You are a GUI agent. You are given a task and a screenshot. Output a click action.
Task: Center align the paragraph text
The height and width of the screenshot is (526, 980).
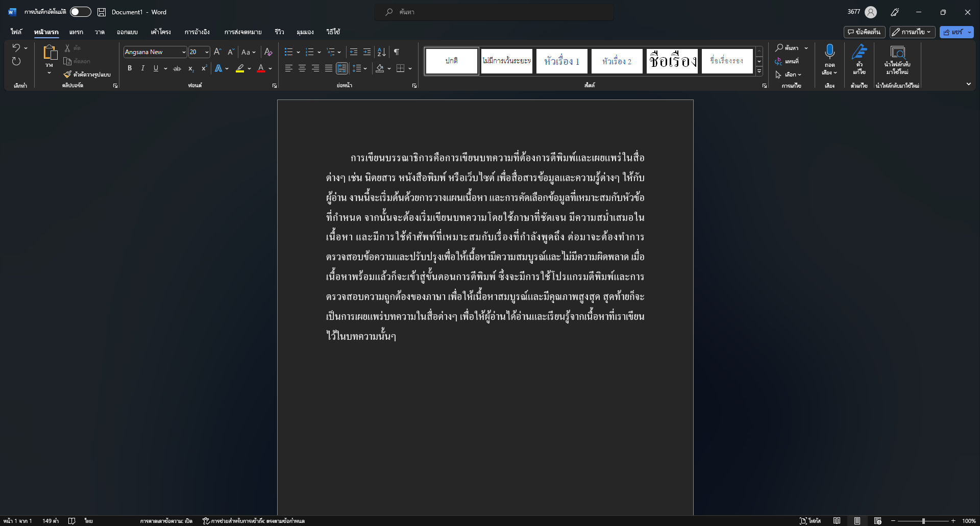point(302,68)
